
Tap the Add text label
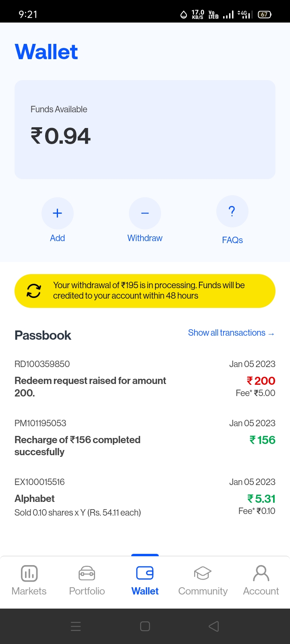(x=58, y=238)
